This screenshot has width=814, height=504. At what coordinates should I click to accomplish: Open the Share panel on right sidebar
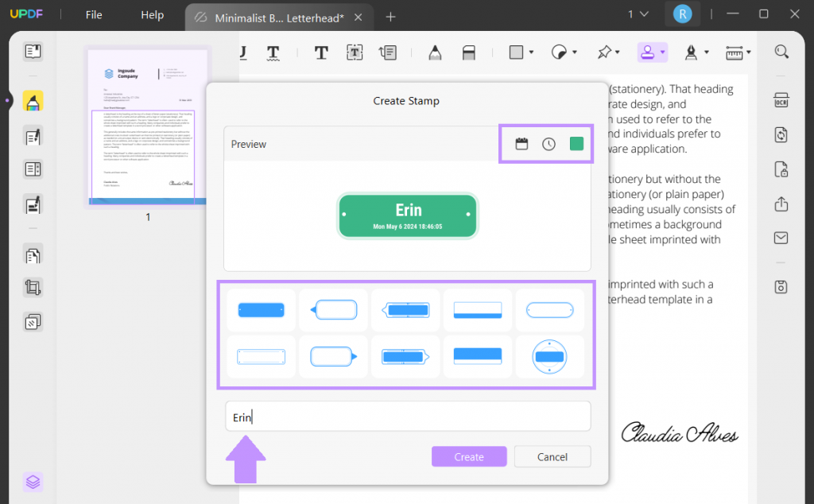coord(781,203)
